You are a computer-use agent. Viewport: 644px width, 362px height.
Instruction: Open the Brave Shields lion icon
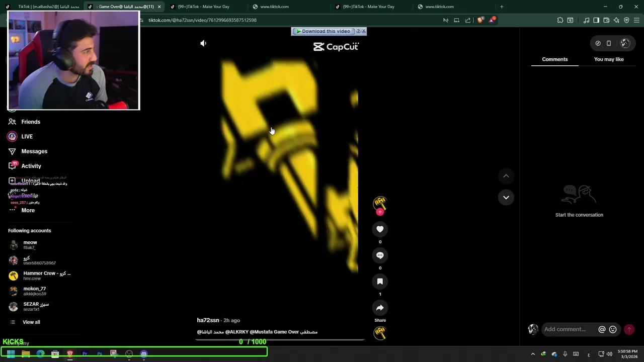[x=480, y=20]
